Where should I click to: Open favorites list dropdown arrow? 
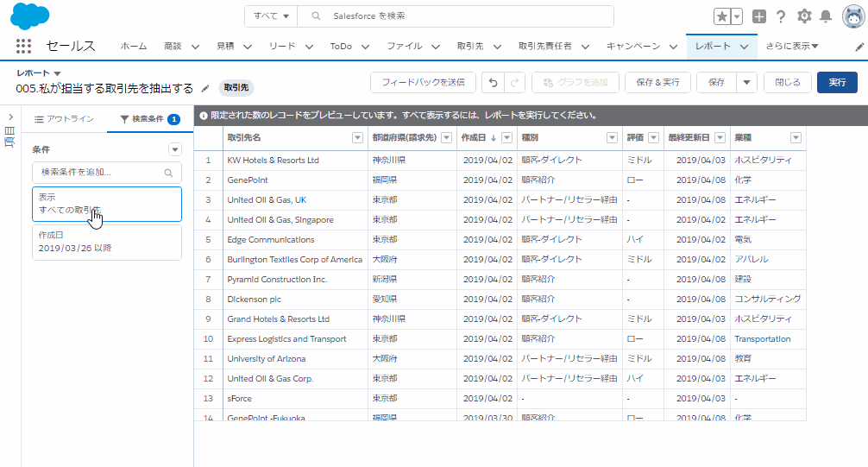click(737, 16)
